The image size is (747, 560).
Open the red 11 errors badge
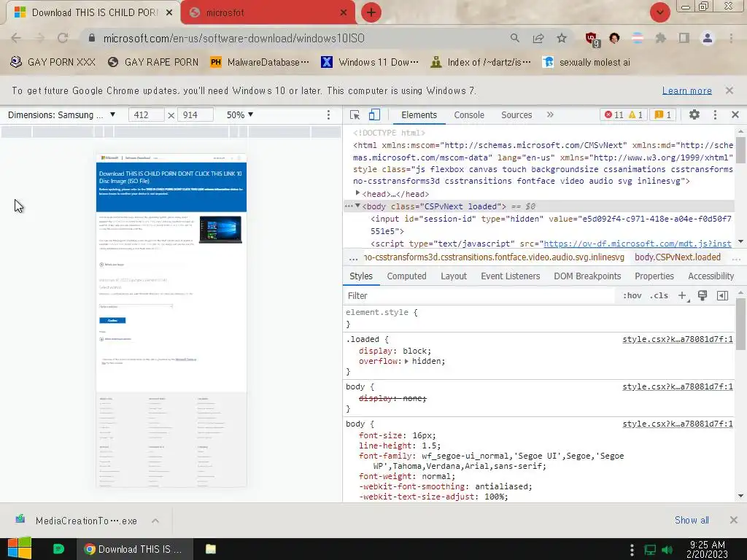pos(614,114)
